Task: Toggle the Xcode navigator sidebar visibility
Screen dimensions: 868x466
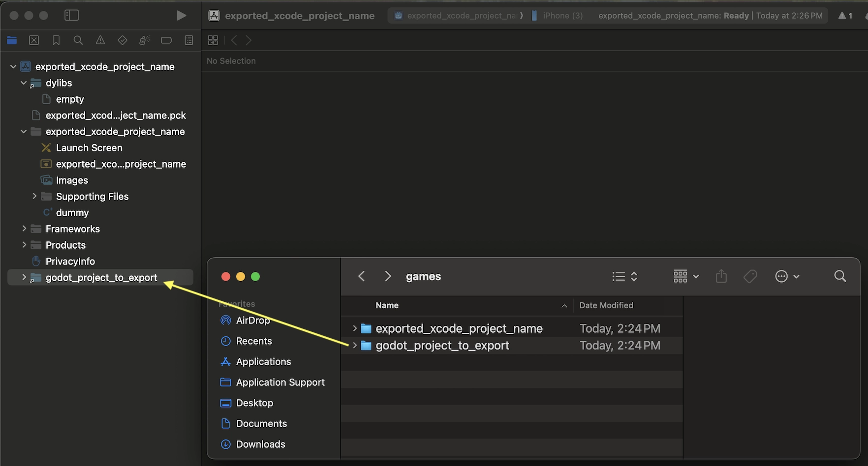Action: (71, 15)
